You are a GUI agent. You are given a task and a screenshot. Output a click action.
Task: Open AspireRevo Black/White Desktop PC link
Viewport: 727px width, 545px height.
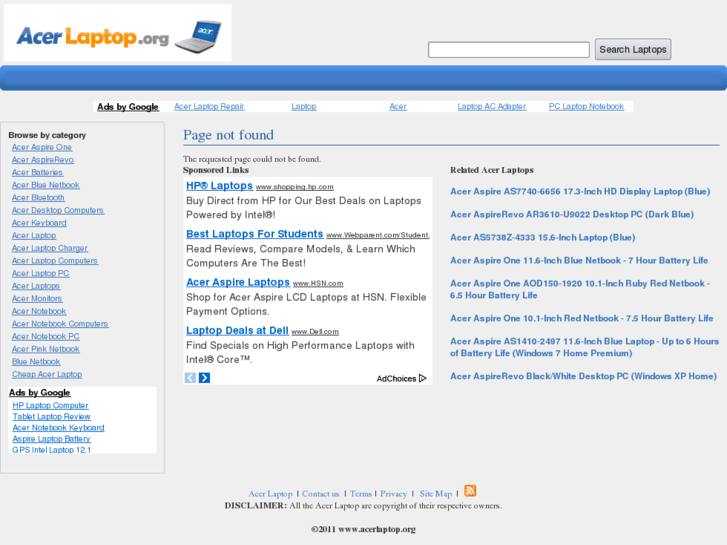click(x=583, y=376)
